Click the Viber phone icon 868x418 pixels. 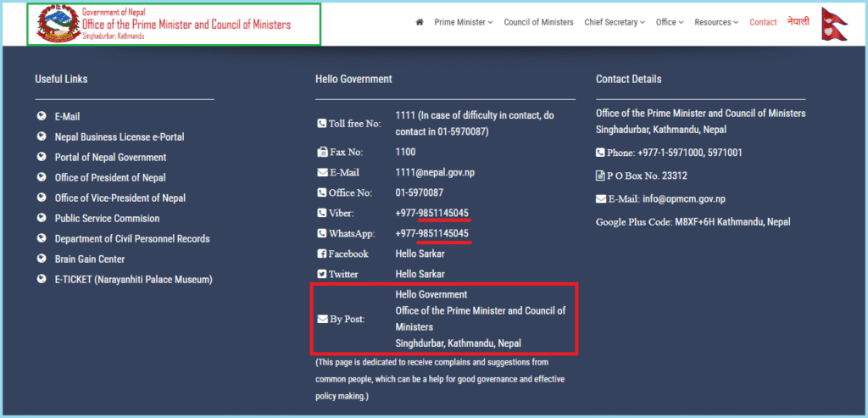click(321, 214)
